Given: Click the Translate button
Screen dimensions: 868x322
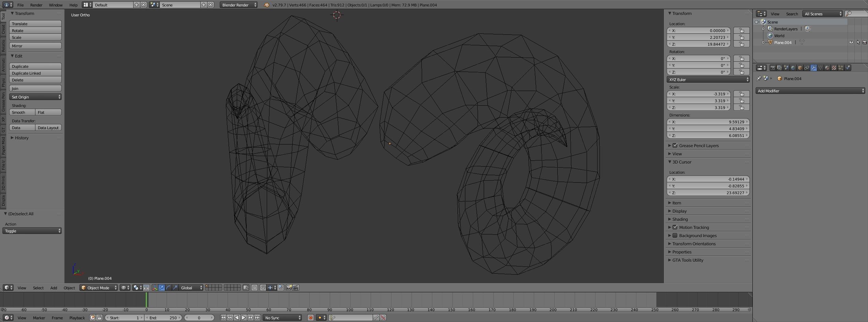Looking at the screenshot, I should [x=35, y=24].
